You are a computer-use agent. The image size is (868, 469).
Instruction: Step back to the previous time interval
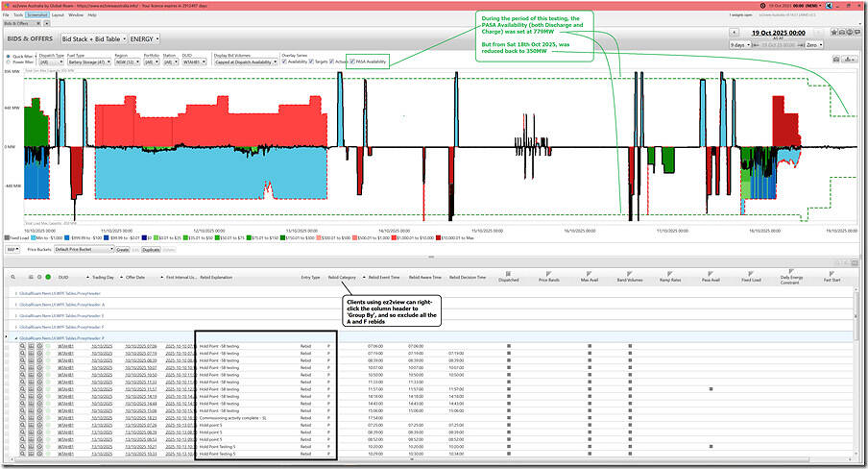tap(734, 33)
